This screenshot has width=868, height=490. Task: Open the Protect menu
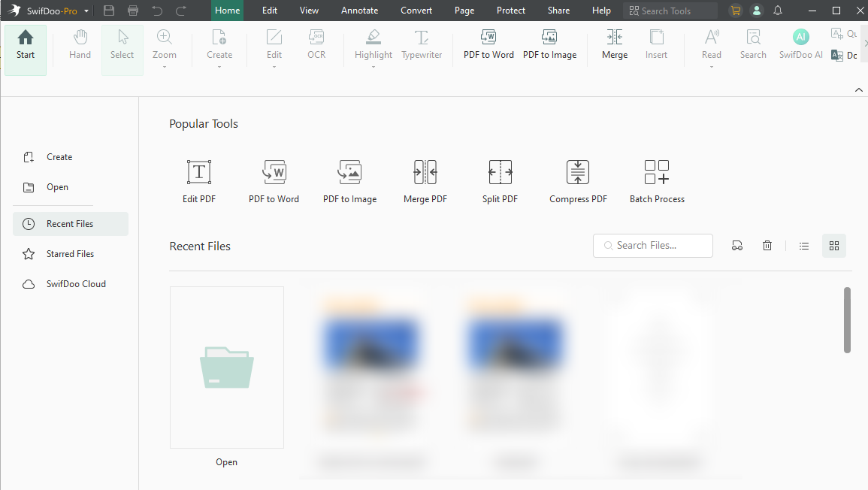[510, 10]
